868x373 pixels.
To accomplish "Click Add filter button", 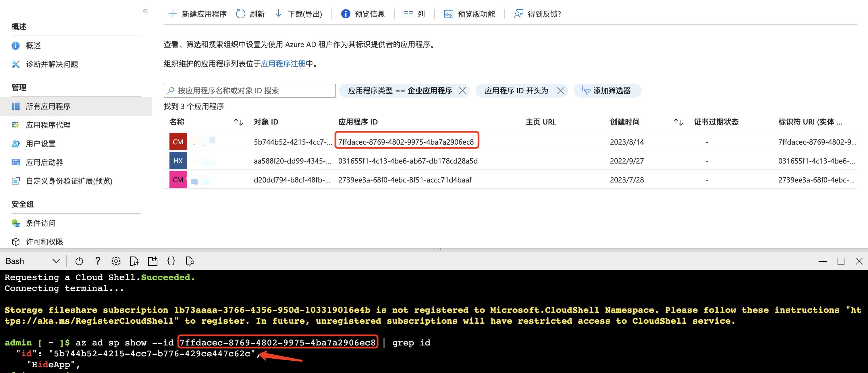I will click(x=607, y=91).
